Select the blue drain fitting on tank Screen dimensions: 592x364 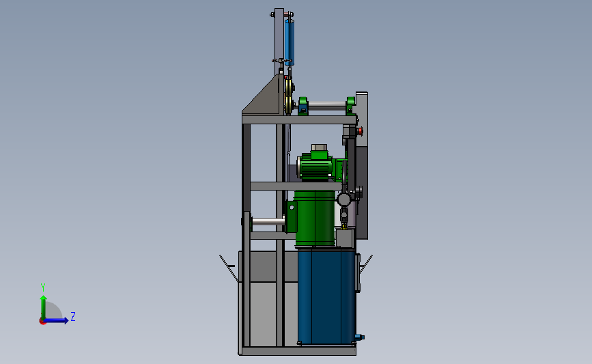coord(359,337)
